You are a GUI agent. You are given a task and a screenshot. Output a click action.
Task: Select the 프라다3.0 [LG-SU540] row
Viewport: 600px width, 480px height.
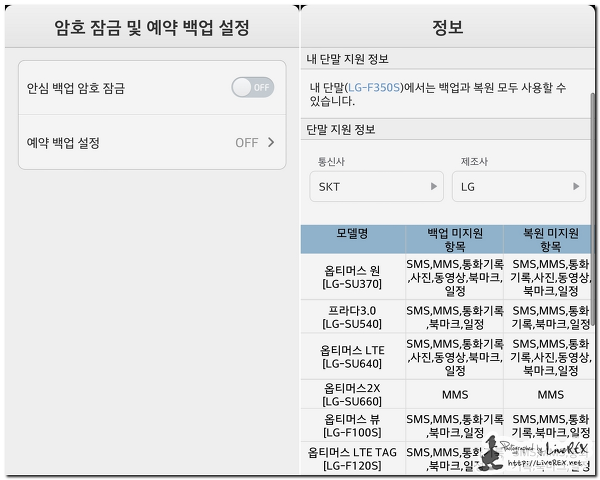[447, 317]
